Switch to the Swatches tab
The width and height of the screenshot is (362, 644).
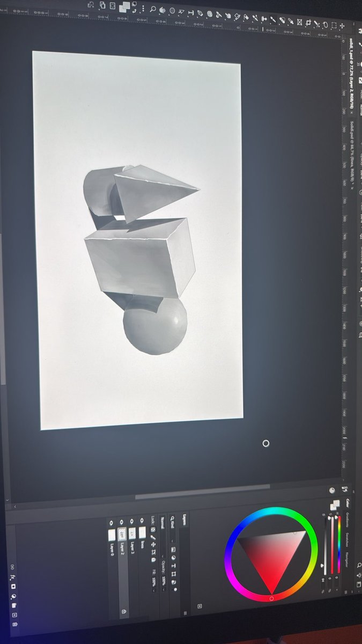tap(347, 539)
